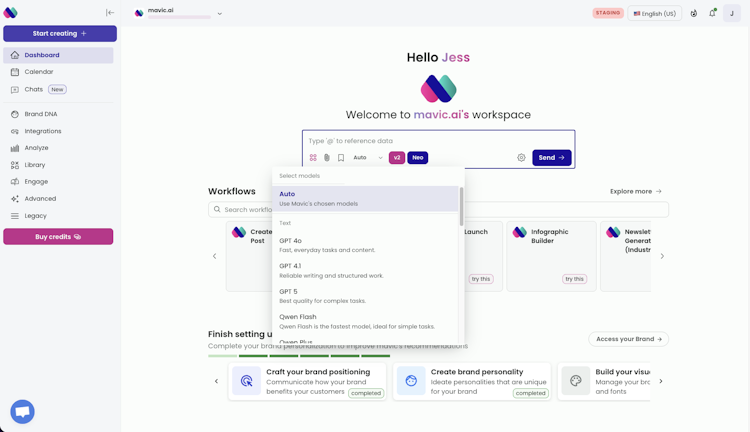Image resolution: width=750 pixels, height=432 pixels.
Task: Click the palette icon on Build your visual card
Action: point(575,381)
